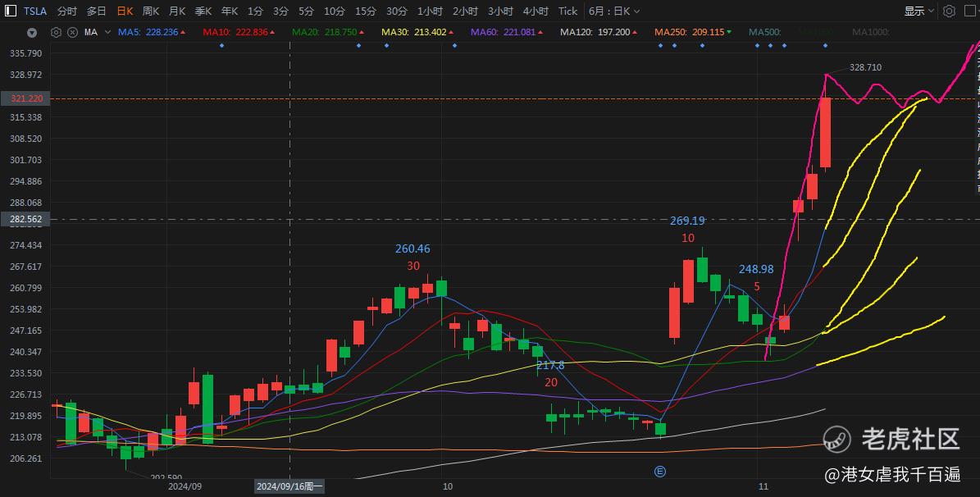Click the MA30 value 213.402
980x497 pixels.
430,32
